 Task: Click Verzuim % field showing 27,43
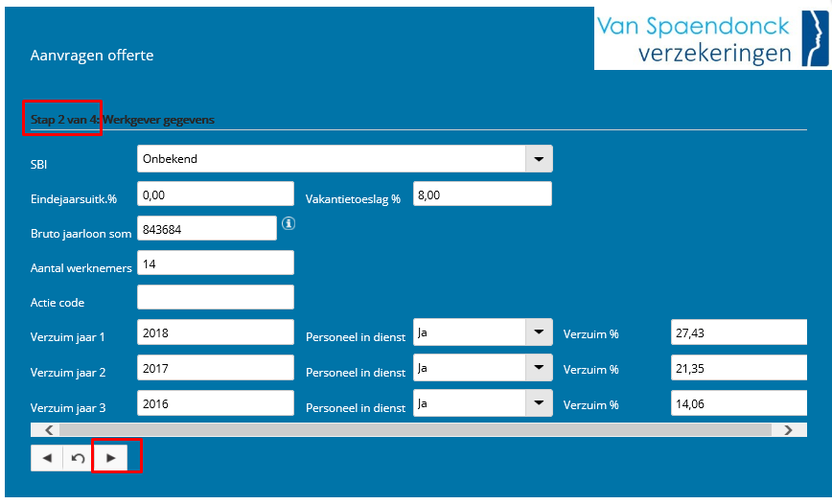(x=738, y=332)
